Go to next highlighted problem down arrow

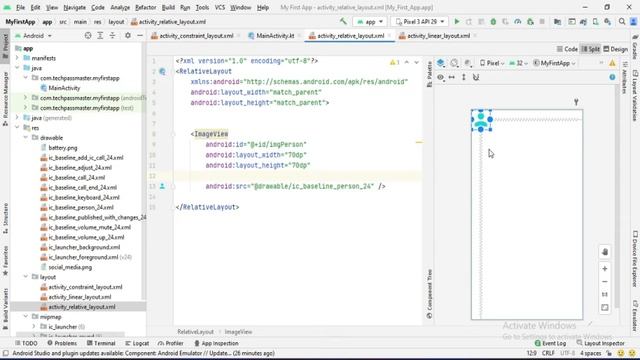point(416,62)
